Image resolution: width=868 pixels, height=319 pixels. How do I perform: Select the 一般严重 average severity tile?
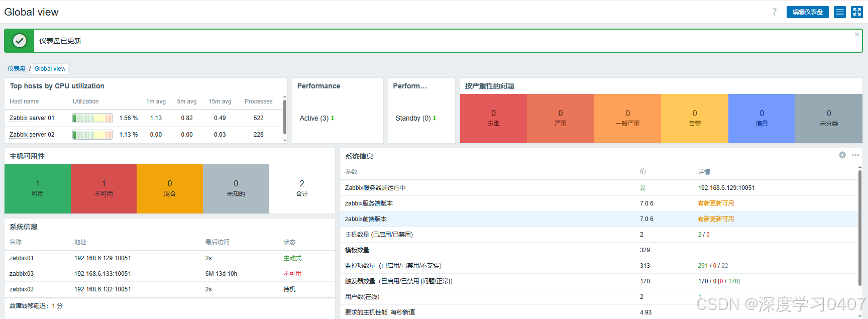coord(627,119)
